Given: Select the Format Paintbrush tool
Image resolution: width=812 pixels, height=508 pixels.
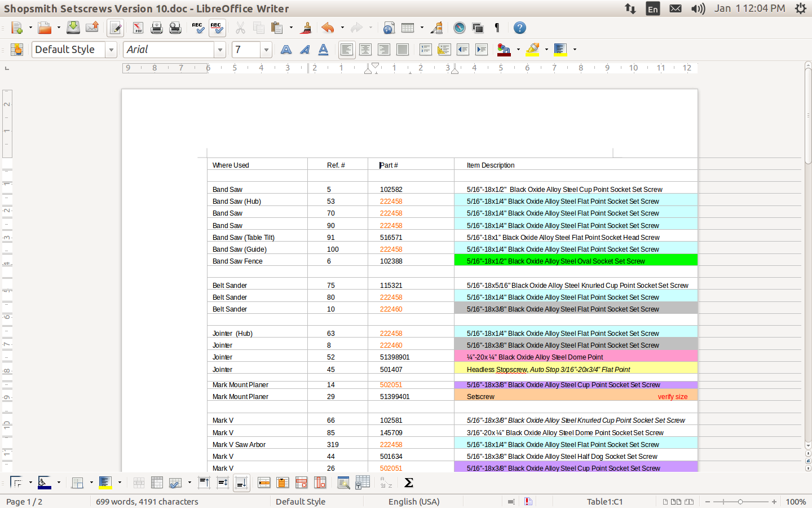Looking at the screenshot, I should [x=306, y=28].
